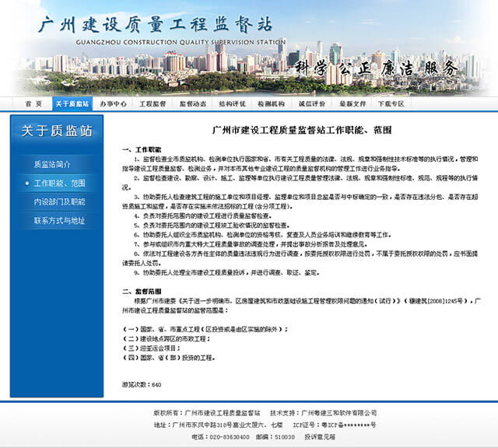Click the line (二) 建设地点跨区的市政工程
The width and height of the screenshot is (498, 448).
(x=167, y=339)
